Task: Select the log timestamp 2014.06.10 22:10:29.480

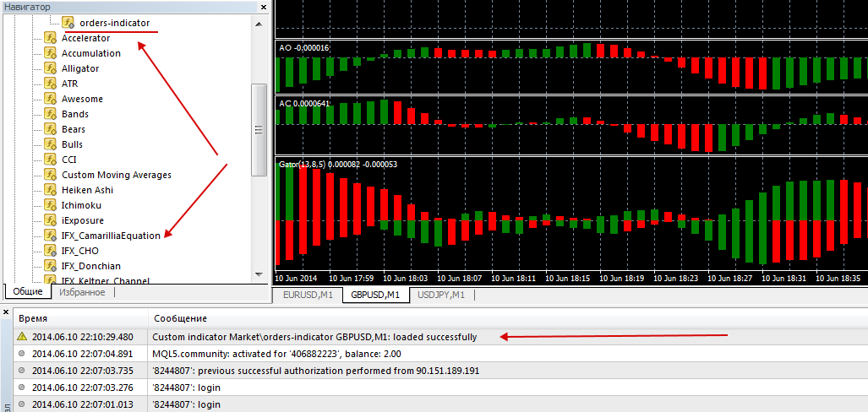Action: click(x=83, y=337)
